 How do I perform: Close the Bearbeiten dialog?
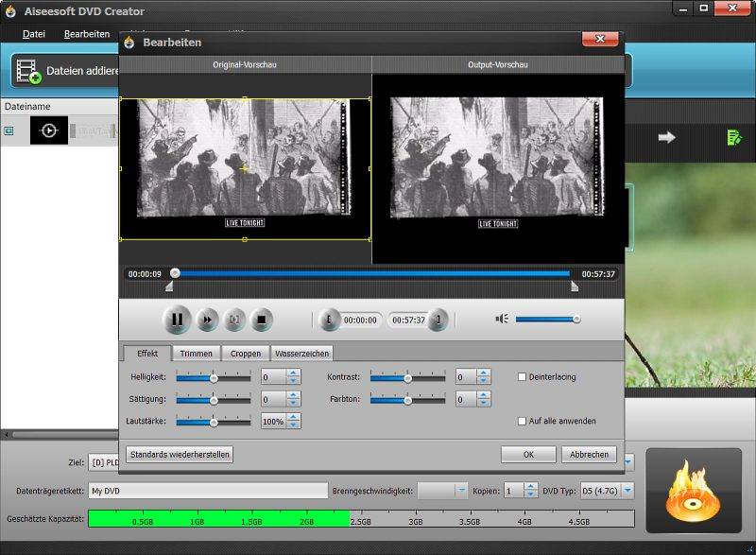tap(600, 39)
